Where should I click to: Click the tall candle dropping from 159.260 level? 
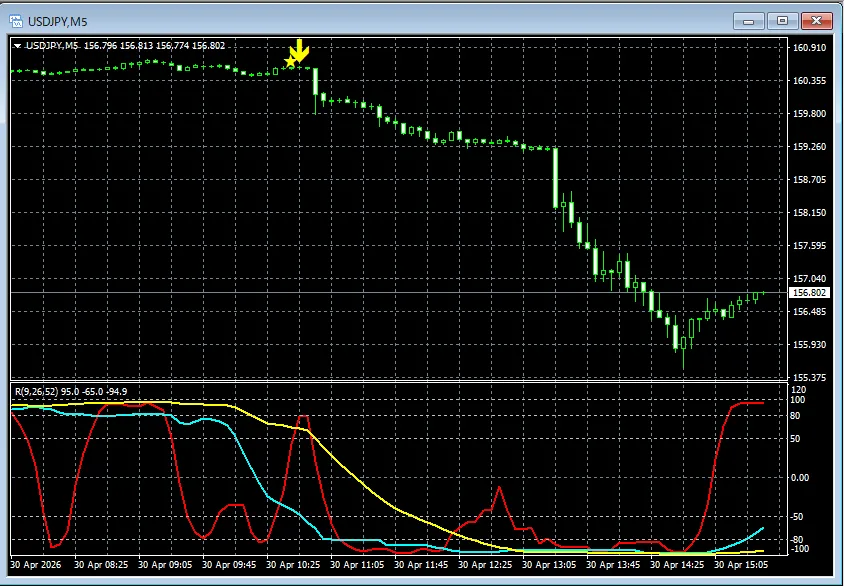556,178
